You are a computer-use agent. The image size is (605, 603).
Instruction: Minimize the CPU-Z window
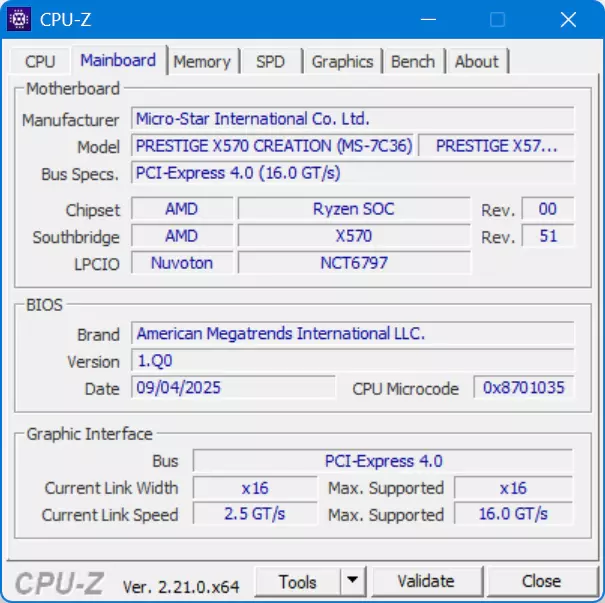[x=428, y=19]
